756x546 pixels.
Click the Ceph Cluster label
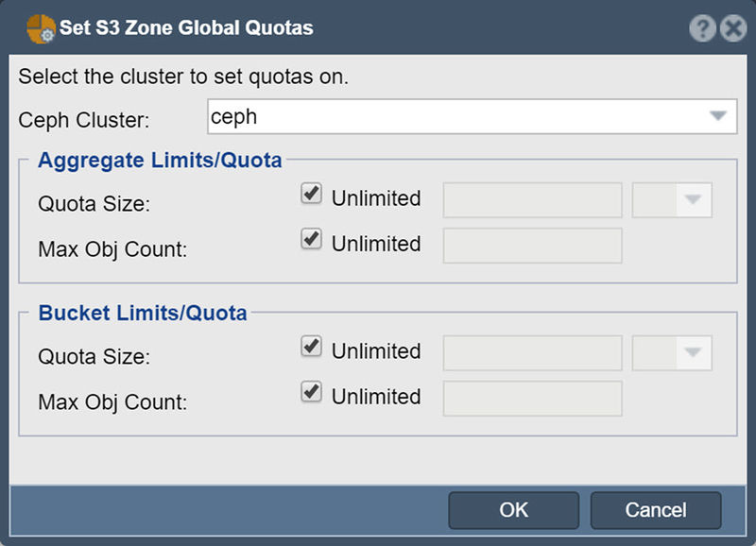[x=84, y=120]
